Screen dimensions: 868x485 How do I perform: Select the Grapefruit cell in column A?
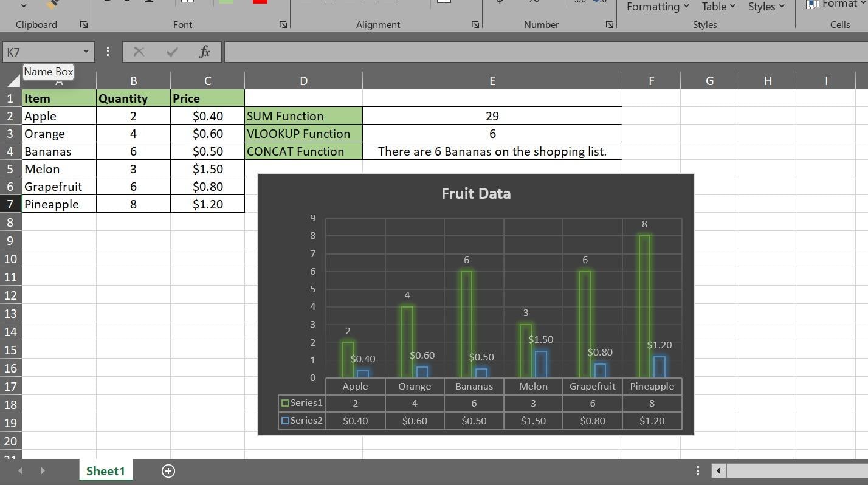click(x=59, y=187)
